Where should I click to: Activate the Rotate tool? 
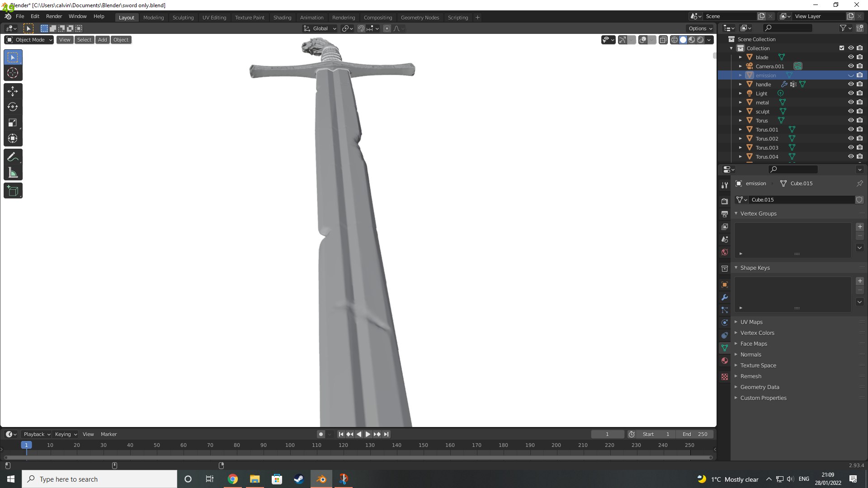click(13, 107)
